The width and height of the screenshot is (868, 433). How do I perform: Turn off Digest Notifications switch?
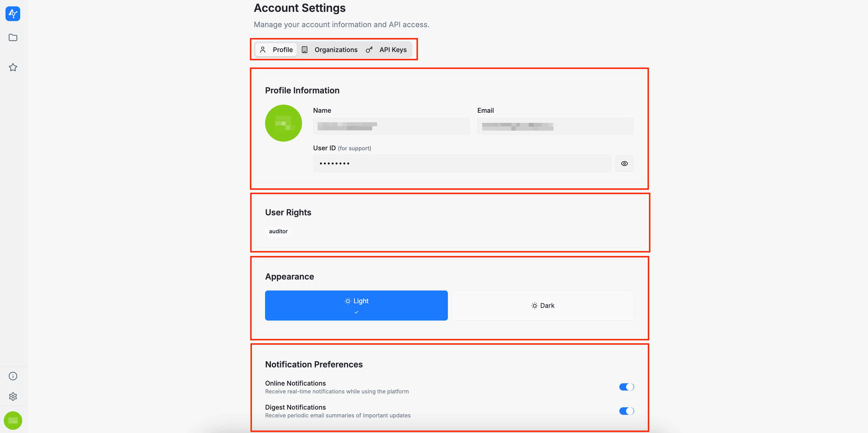(x=626, y=411)
